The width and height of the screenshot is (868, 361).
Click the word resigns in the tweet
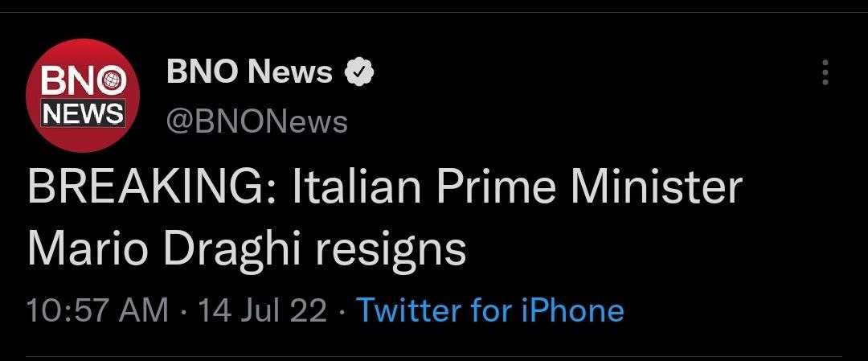tap(389, 249)
